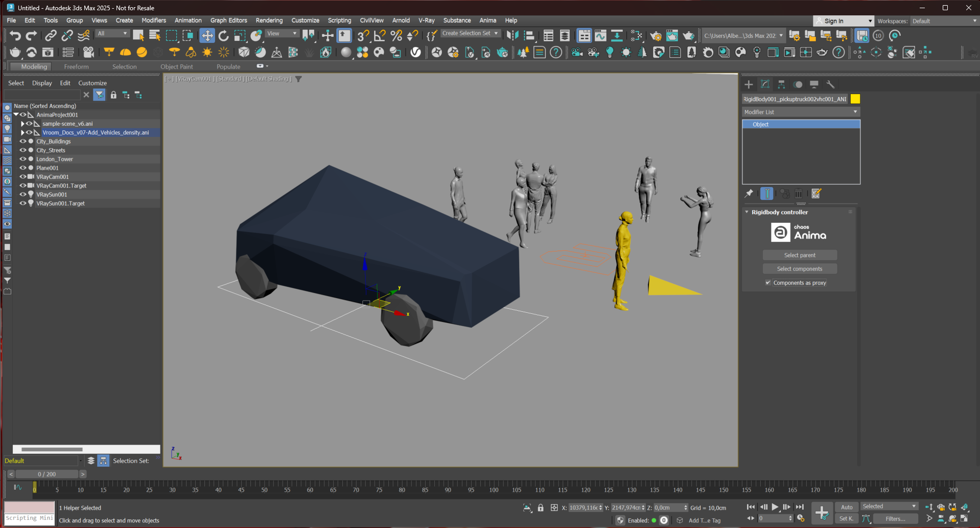
Task: Click the Select parent button
Action: [x=800, y=255]
